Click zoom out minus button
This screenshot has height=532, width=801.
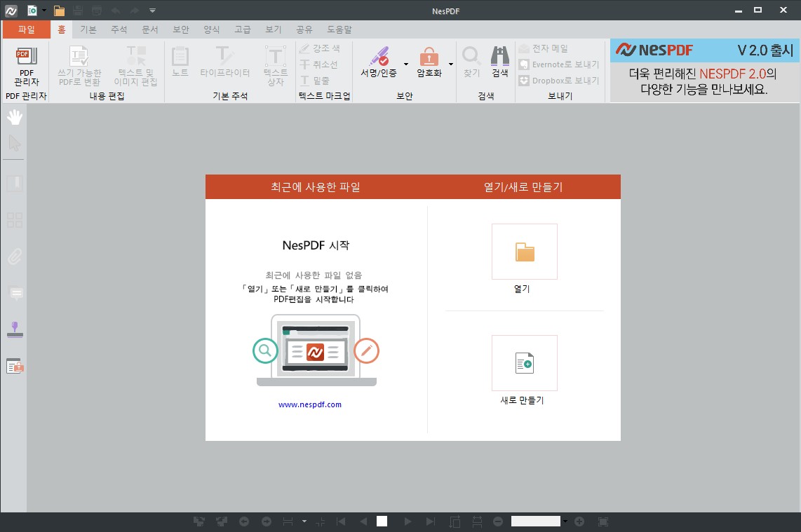pyautogui.click(x=498, y=521)
